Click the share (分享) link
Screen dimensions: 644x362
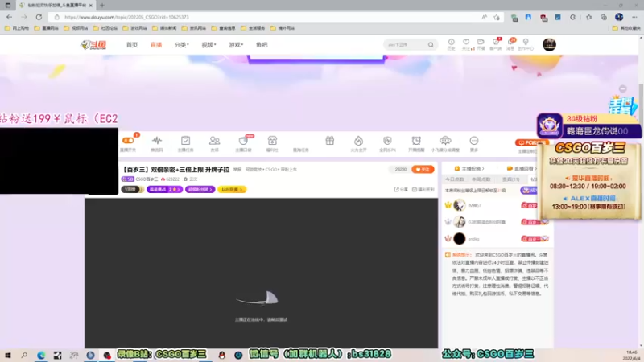[x=401, y=189]
